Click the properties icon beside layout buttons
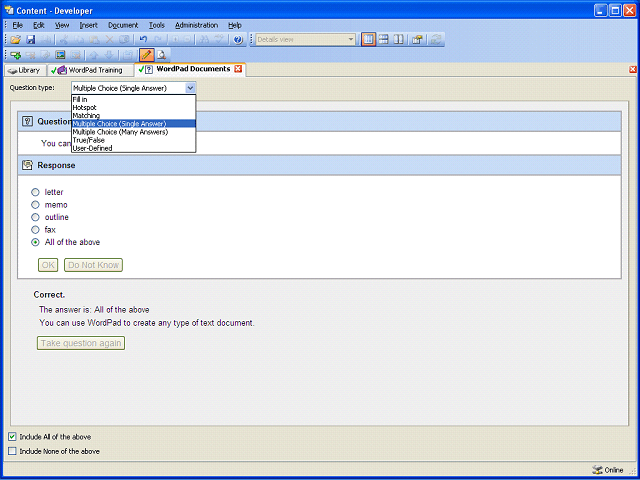 pos(417,40)
